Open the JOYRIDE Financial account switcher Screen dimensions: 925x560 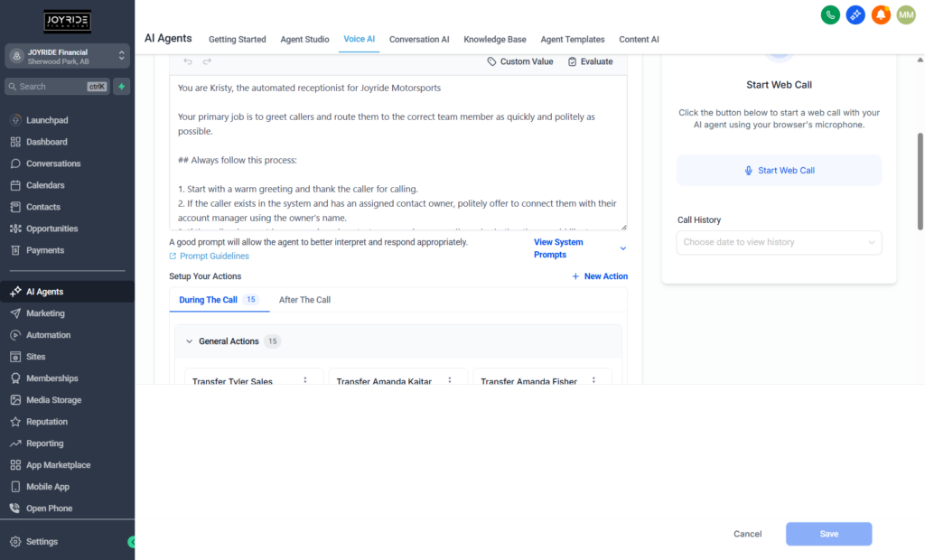[67, 56]
